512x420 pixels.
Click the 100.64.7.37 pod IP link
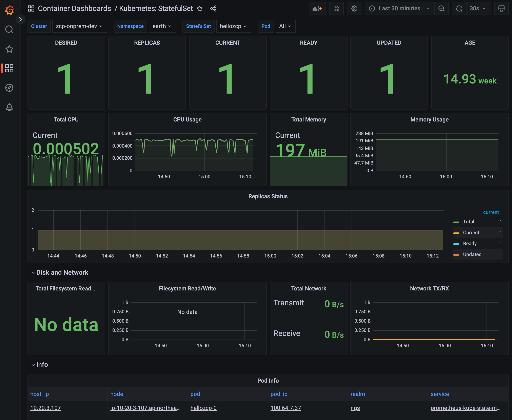(x=286, y=408)
